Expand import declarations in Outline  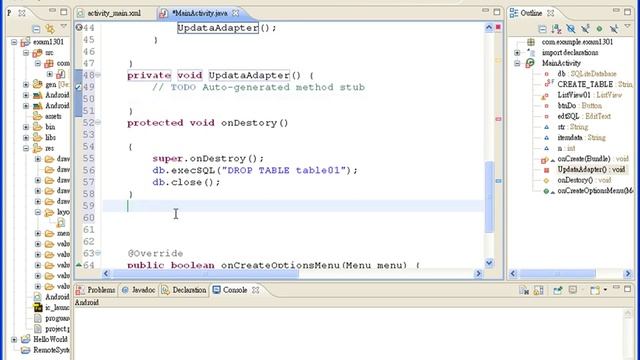(x=517, y=53)
